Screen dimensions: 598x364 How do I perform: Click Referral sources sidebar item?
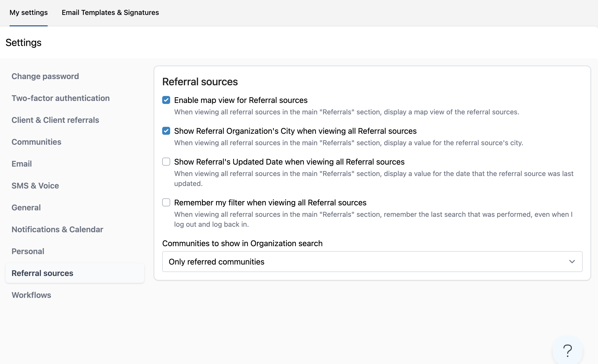click(43, 273)
